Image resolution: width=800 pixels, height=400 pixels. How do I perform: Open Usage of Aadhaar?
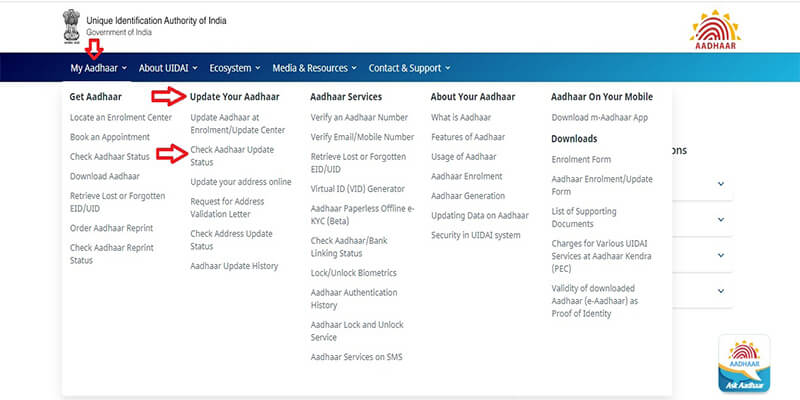coord(463,157)
